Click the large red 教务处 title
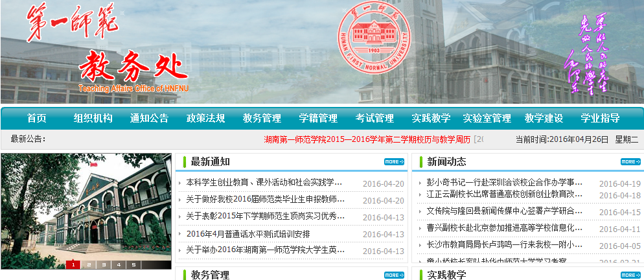The width and height of the screenshot is (644, 280). (x=133, y=67)
